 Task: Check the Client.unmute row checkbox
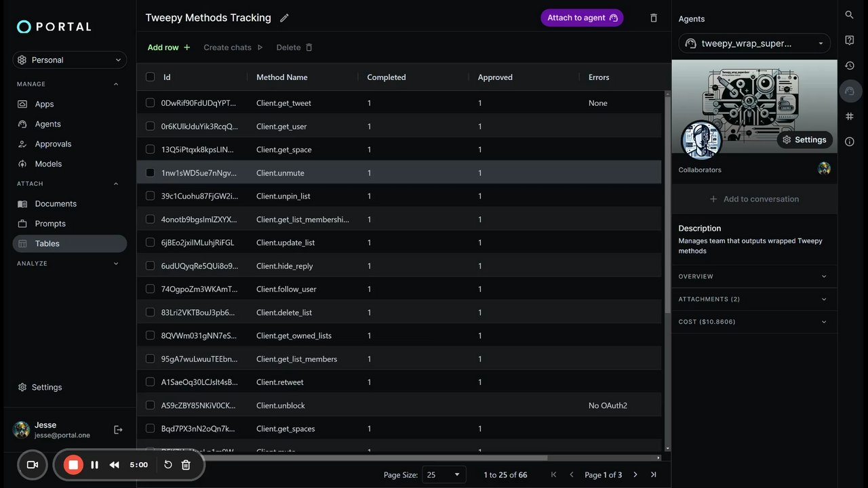(x=151, y=173)
